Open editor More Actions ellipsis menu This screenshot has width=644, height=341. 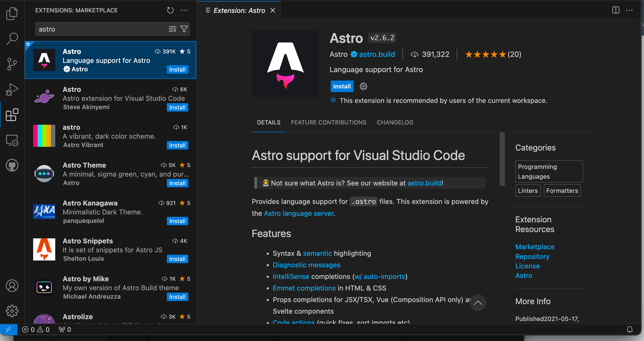click(x=629, y=10)
